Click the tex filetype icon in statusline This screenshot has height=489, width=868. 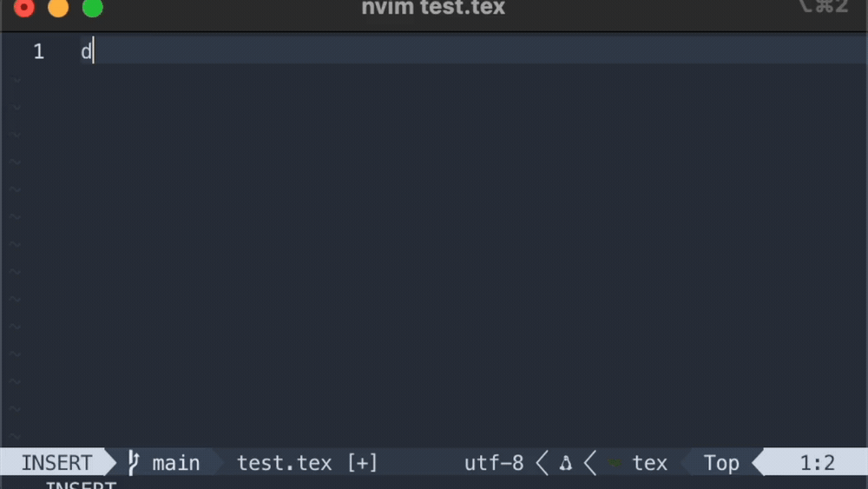(x=614, y=464)
